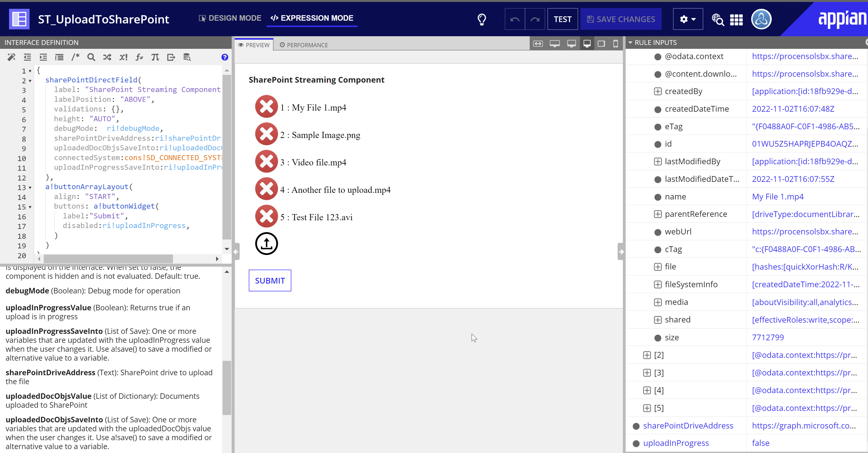The height and width of the screenshot is (453, 868).
Task: Remove Sample Image.png with red X
Action: point(266,134)
